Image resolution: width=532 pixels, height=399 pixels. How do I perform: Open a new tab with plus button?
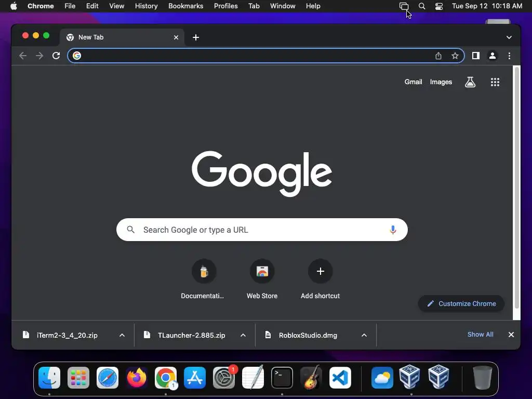(x=196, y=37)
